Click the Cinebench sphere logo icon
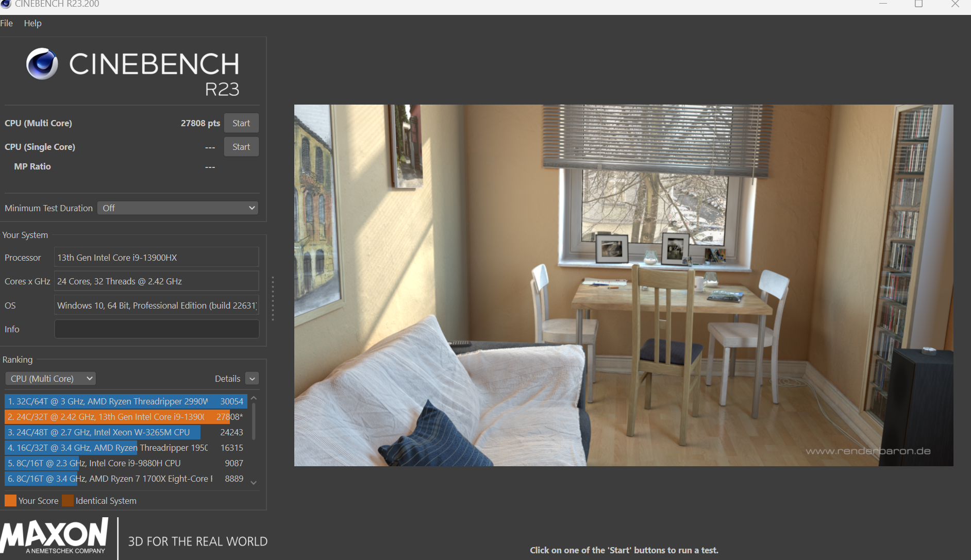971x560 pixels. pyautogui.click(x=42, y=64)
